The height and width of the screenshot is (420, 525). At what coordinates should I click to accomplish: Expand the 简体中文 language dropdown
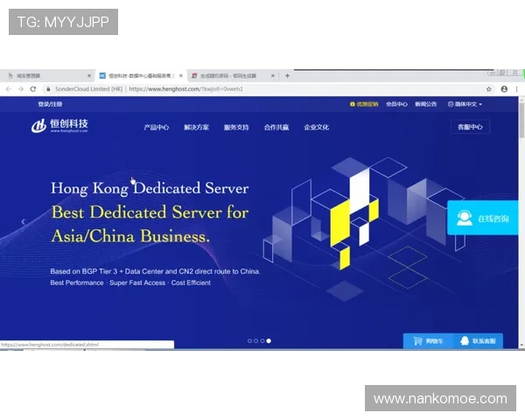tap(465, 104)
